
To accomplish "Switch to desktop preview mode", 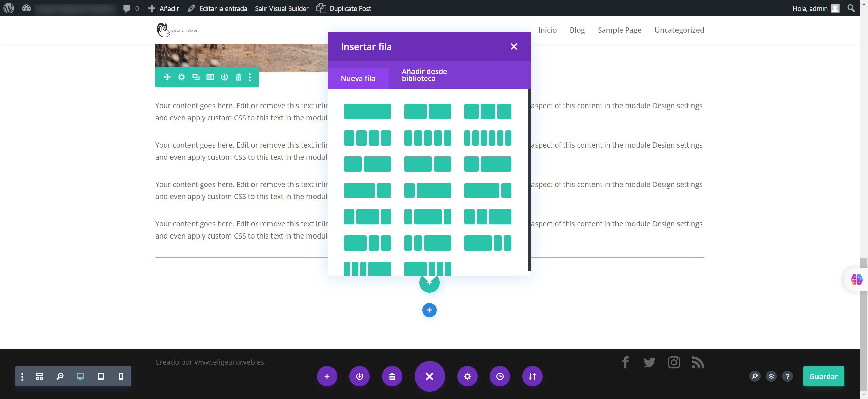I will (80, 376).
